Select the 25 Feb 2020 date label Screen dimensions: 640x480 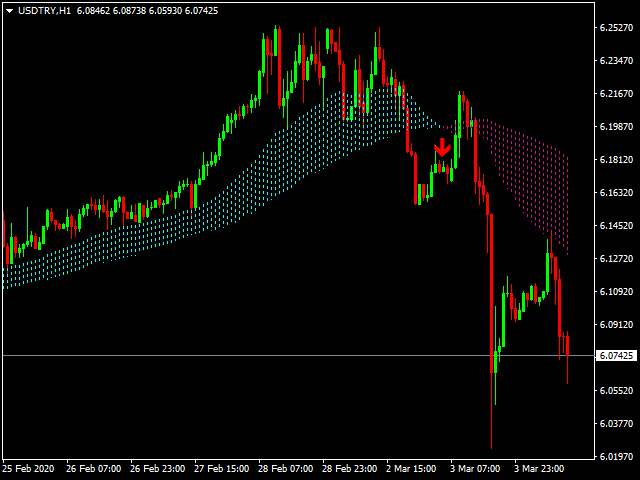pos(30,468)
